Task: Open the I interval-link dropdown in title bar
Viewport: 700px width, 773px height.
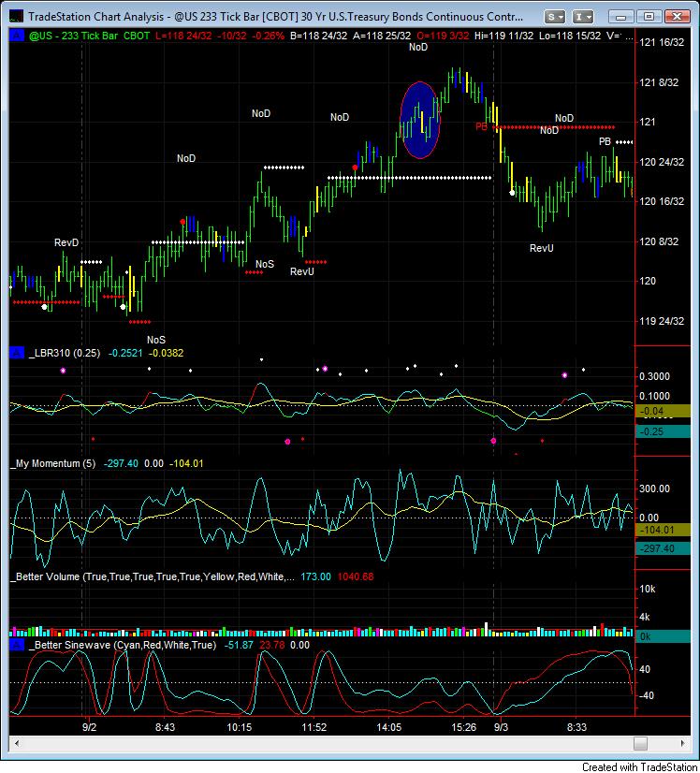Action: (x=583, y=17)
